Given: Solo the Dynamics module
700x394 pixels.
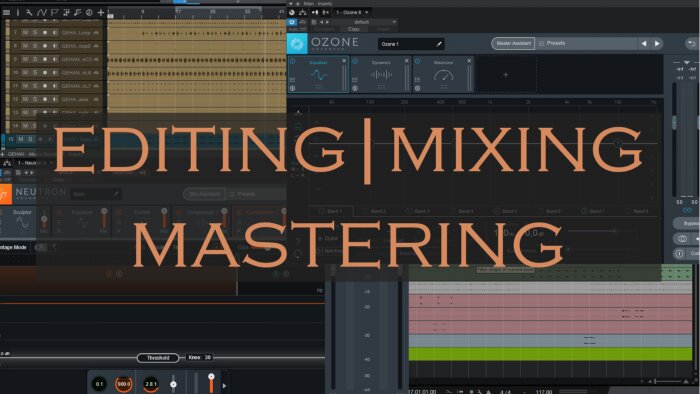Looking at the screenshot, I should pyautogui.click(x=355, y=88).
